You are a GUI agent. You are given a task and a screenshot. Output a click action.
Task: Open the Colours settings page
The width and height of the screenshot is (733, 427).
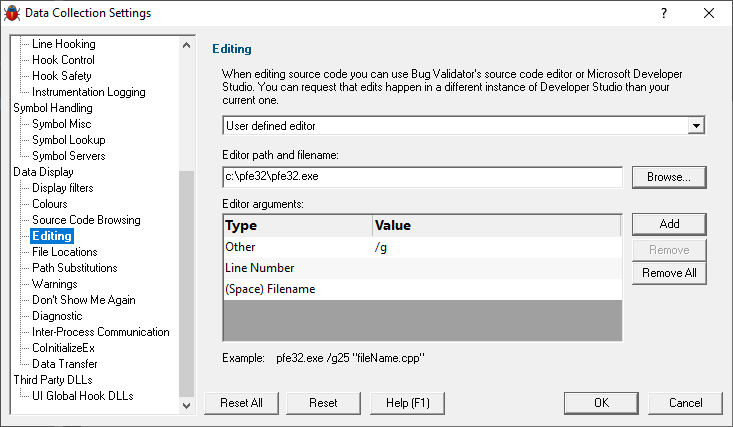[50, 204]
